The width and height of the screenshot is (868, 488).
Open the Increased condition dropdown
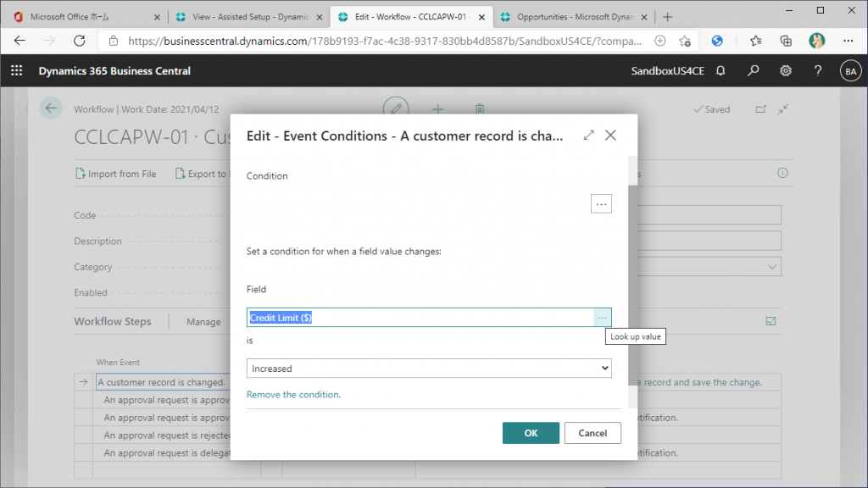click(429, 369)
